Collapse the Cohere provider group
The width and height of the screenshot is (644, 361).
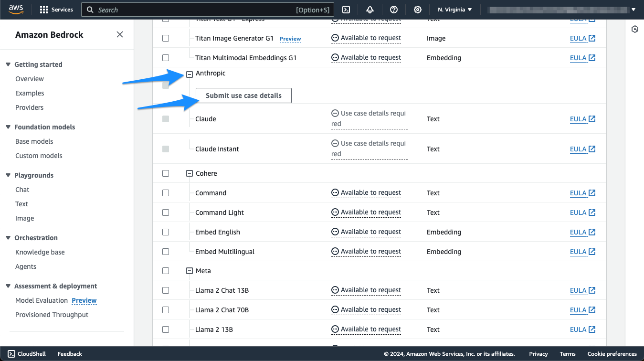(190, 174)
